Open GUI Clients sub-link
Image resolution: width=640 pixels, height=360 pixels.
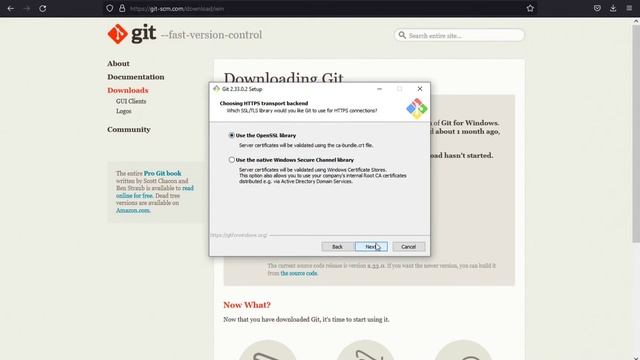point(131,101)
